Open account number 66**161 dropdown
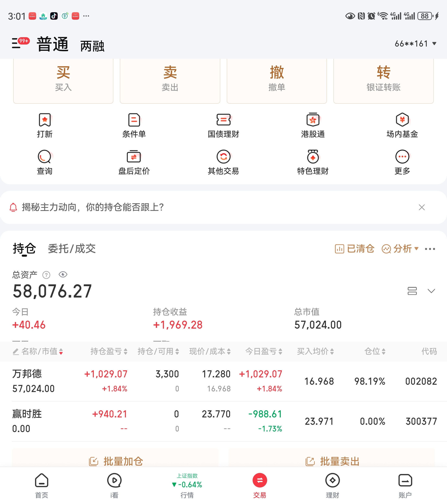Viewport: 447px width, 504px height. tap(416, 44)
